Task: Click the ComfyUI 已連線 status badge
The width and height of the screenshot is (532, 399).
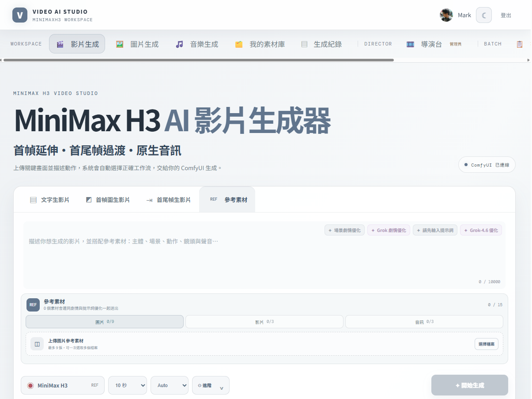Action: pos(487,165)
